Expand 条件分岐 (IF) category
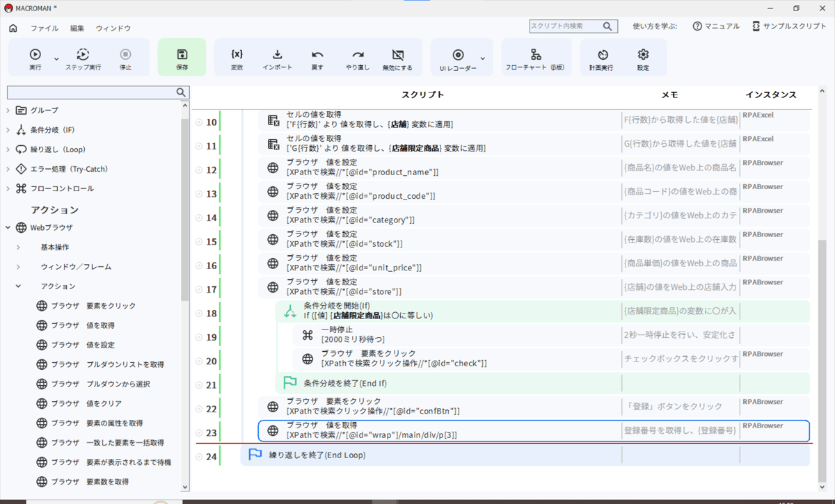This screenshot has width=835, height=504. click(8, 129)
